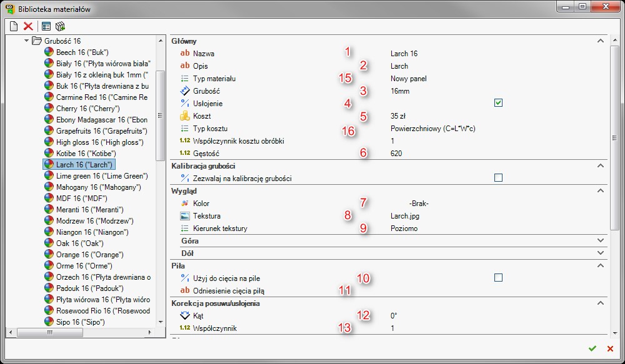Collapse the Grubość 16 folder
This screenshot has width=625, height=364.
click(x=26, y=41)
